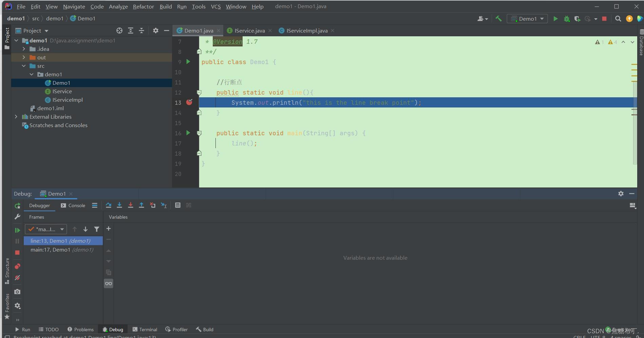The width and height of the screenshot is (644, 338).
Task: Open the VCS menu
Action: (216, 6)
